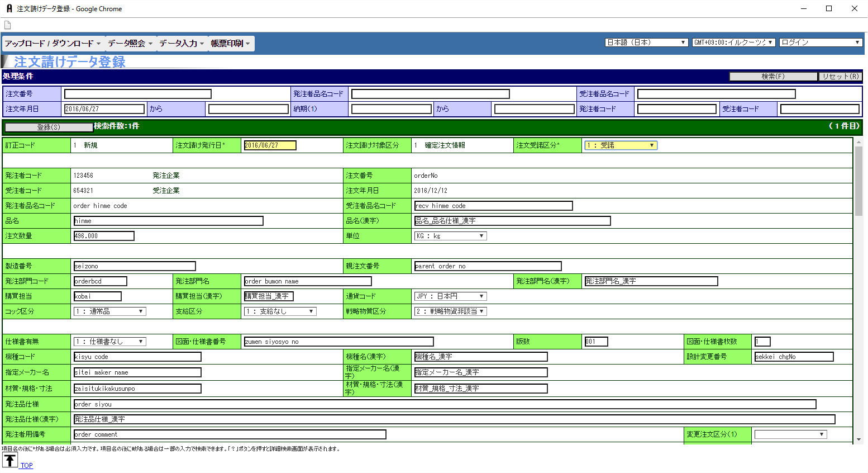Click 発注品仕様 field order siyou
The image size is (868, 473).
[445, 404]
